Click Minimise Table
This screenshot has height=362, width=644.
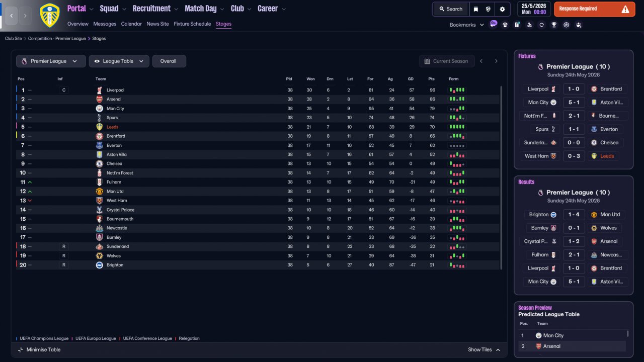pos(39,350)
